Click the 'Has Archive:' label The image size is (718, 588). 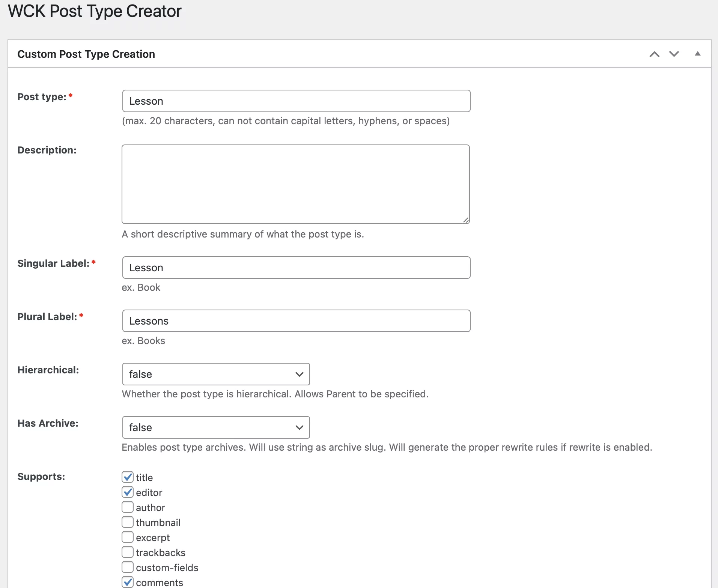[x=48, y=423]
